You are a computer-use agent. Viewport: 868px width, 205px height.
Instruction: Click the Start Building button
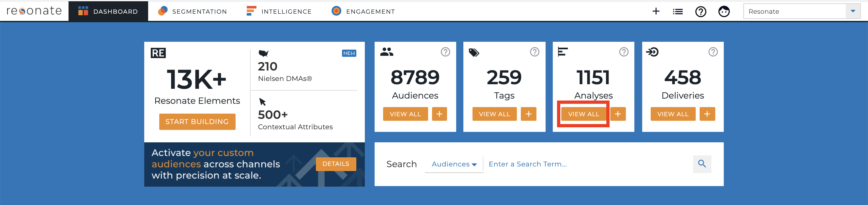pos(197,122)
